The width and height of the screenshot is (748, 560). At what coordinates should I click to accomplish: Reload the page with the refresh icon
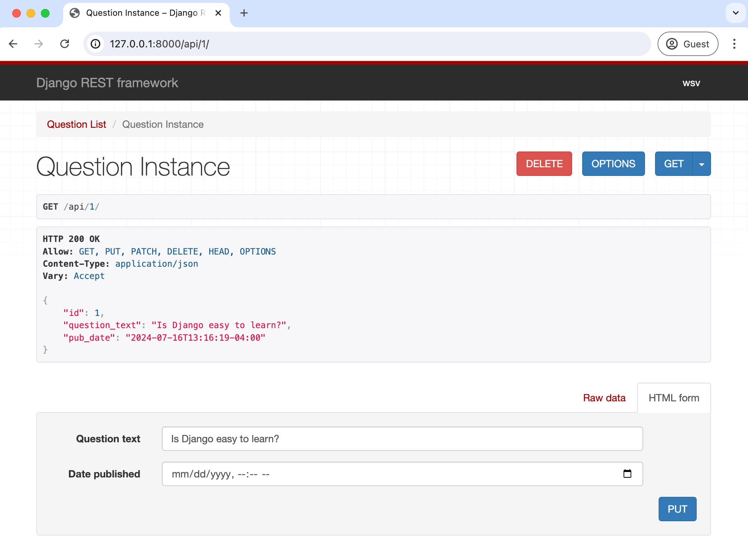[65, 44]
